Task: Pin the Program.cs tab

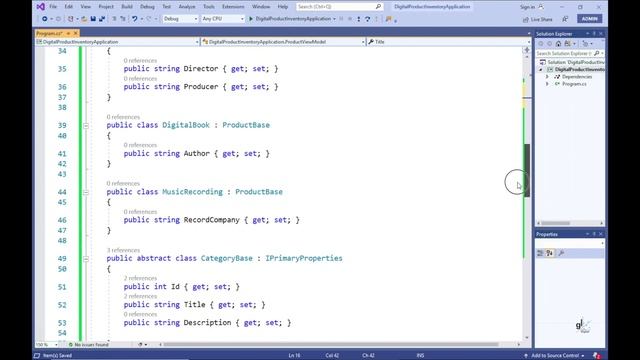Action: [x=68, y=33]
